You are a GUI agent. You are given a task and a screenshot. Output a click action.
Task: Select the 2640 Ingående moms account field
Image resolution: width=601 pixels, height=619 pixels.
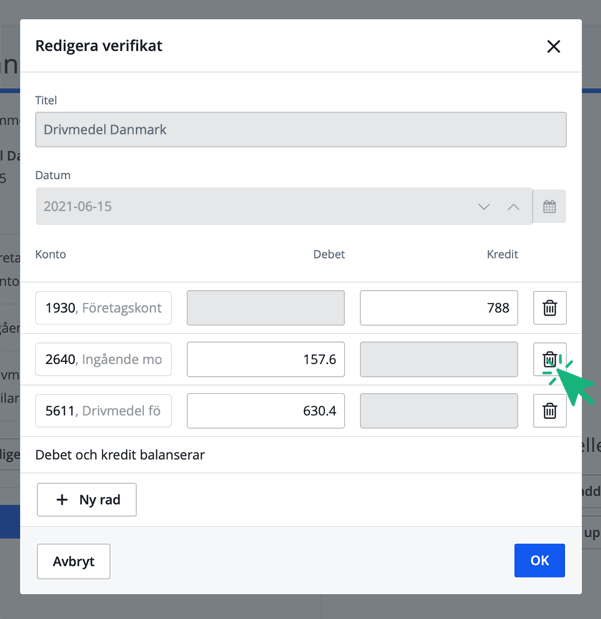coord(103,359)
